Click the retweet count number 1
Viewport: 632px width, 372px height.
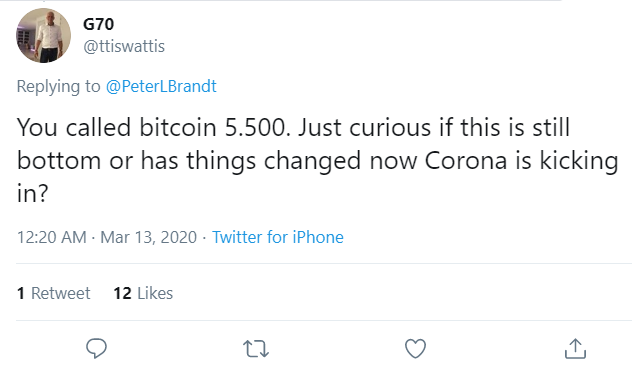[21, 293]
